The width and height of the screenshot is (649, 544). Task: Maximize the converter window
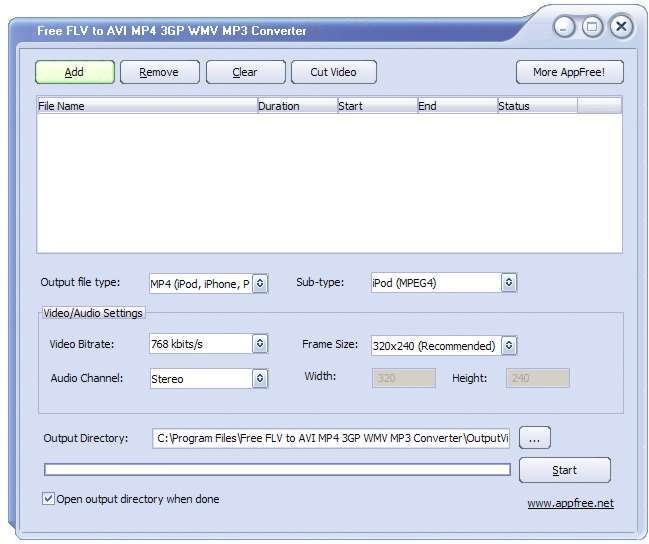click(x=592, y=27)
